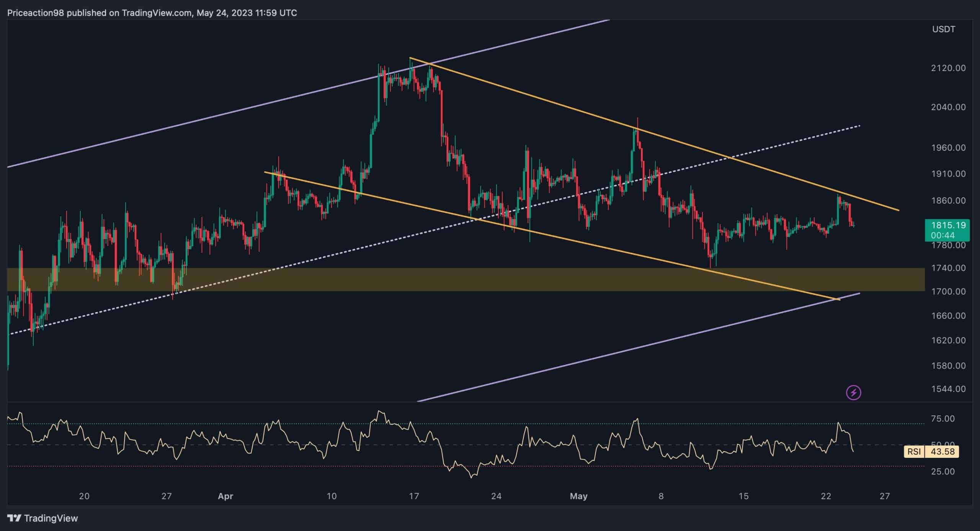
Task: Click the Apr label on the time axis
Action: (x=225, y=496)
